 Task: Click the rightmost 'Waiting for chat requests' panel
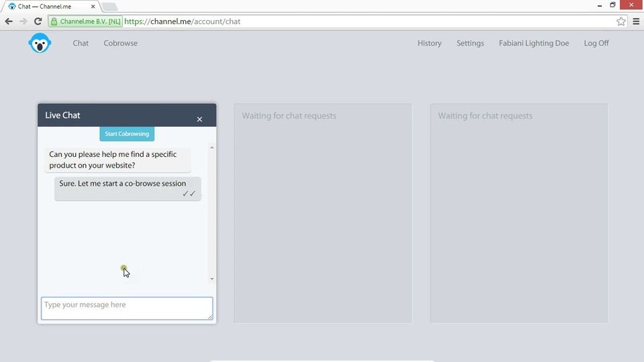519,213
